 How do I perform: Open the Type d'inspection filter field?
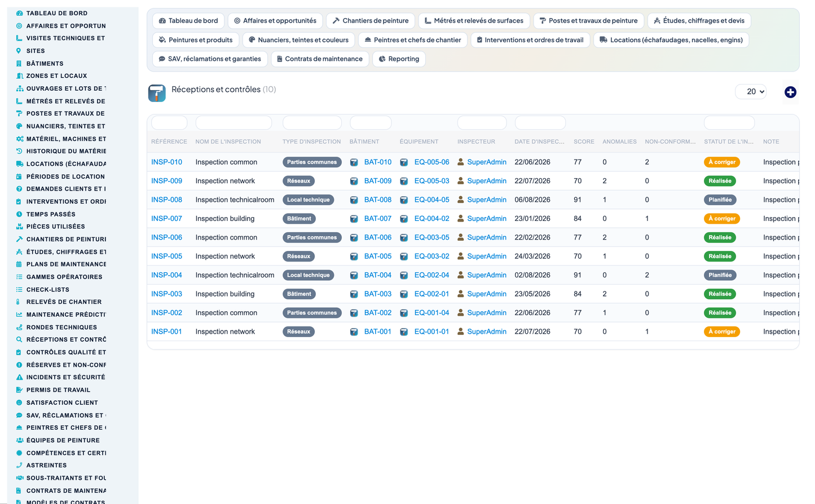(312, 122)
